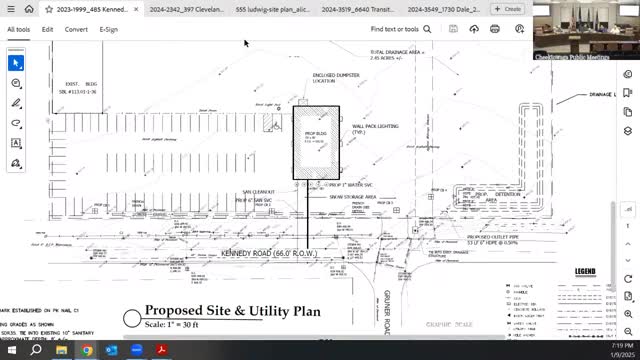Zoom in on the document
This screenshot has width=640, height=360.
tap(628, 314)
